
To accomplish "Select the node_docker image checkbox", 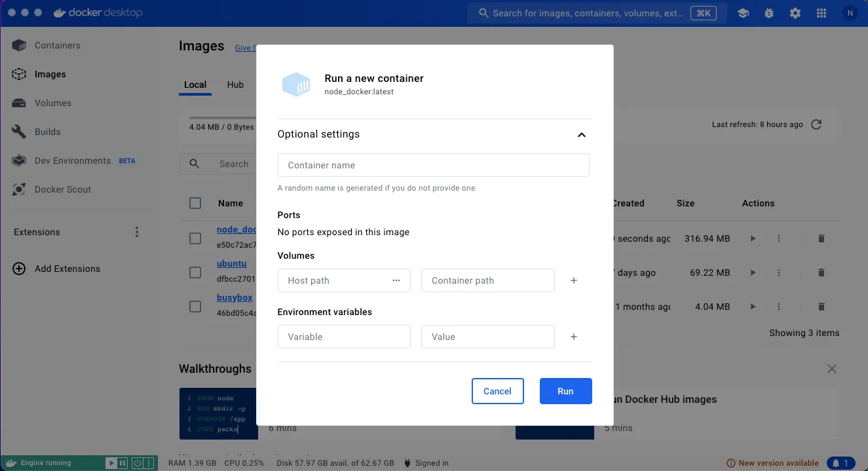I will click(195, 238).
